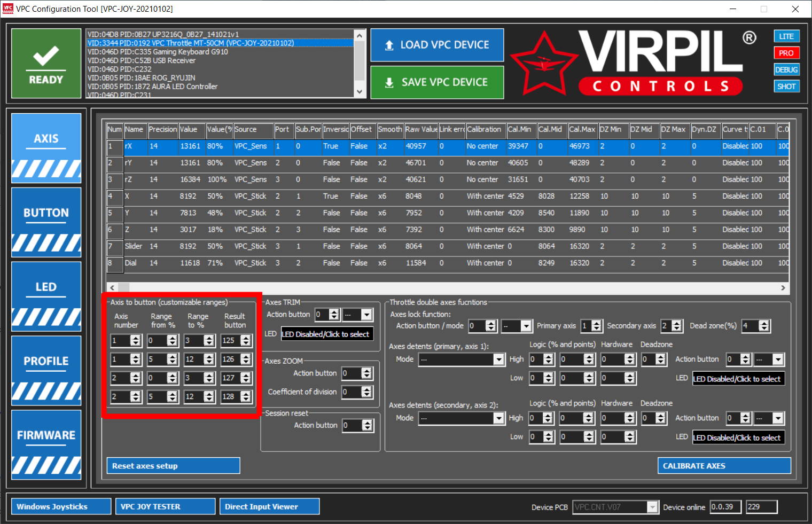The width and height of the screenshot is (812, 524).
Task: Adjust Secondary axis stepper
Action: pos(677,326)
